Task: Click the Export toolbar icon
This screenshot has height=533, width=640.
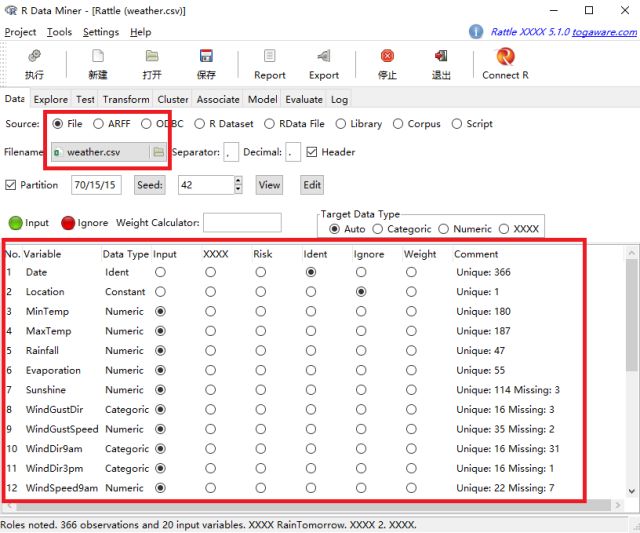Action: tap(324, 56)
